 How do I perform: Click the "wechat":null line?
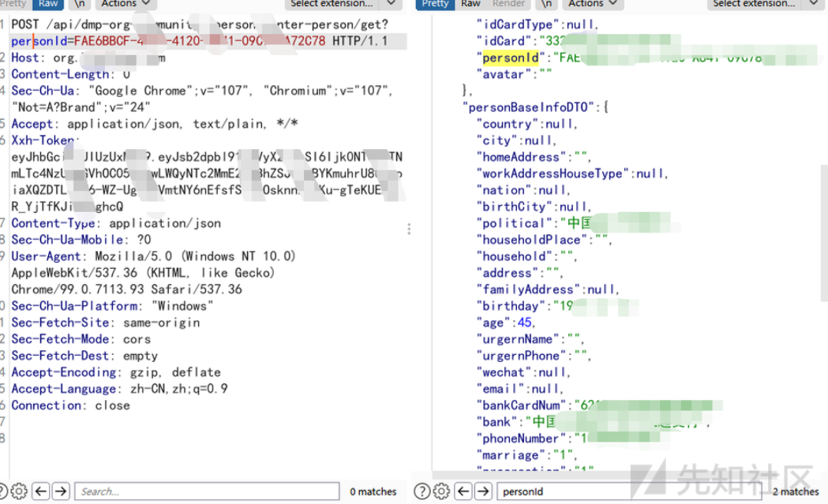tap(523, 372)
